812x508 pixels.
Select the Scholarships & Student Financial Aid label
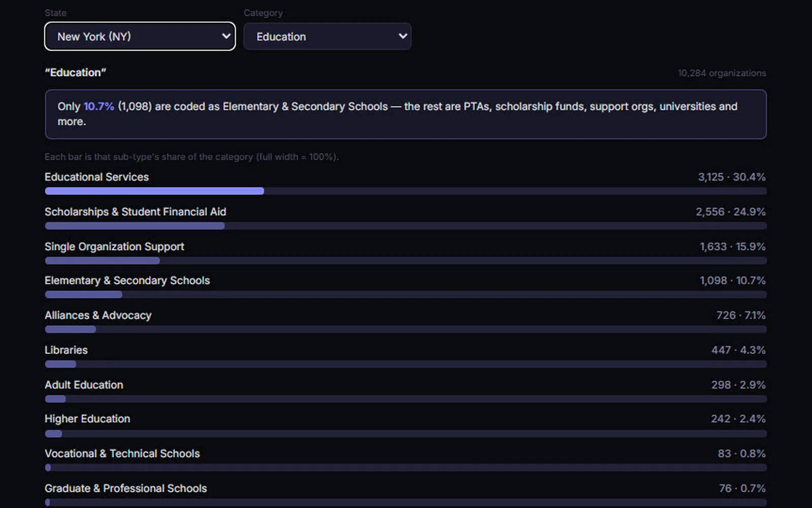point(135,212)
